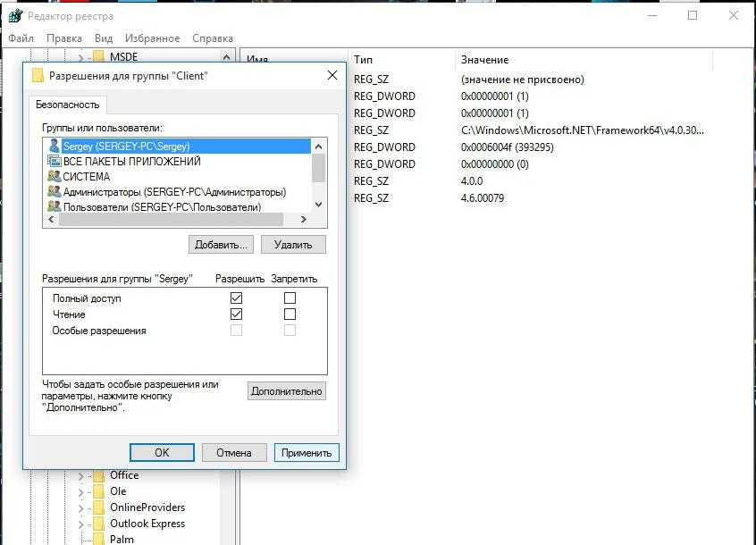This screenshot has height=545, width=756.
Task: Select СИСТЕМА entry in users list
Action: (x=178, y=176)
